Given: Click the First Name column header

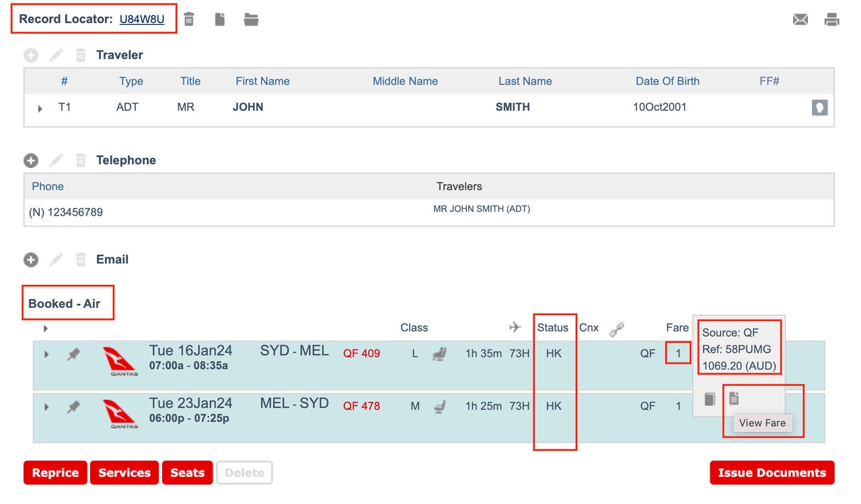Looking at the screenshot, I should tap(262, 81).
